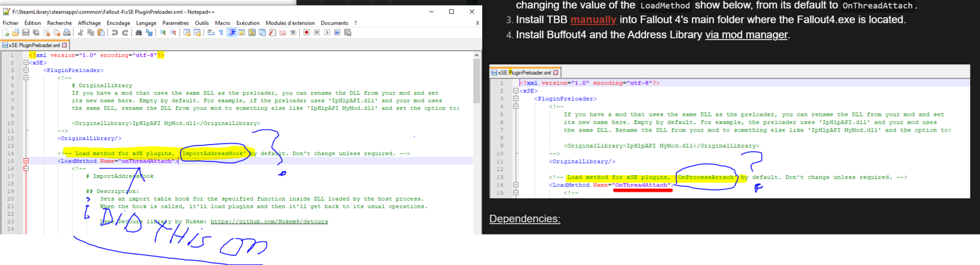Click the Save All toolbar icon

36,33
